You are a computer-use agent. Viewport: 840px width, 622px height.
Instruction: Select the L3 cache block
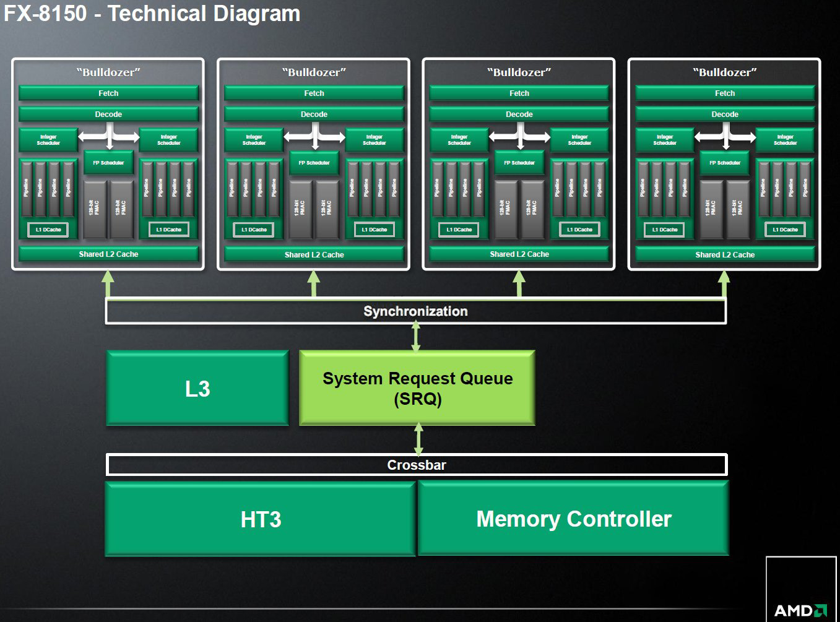pos(197,388)
